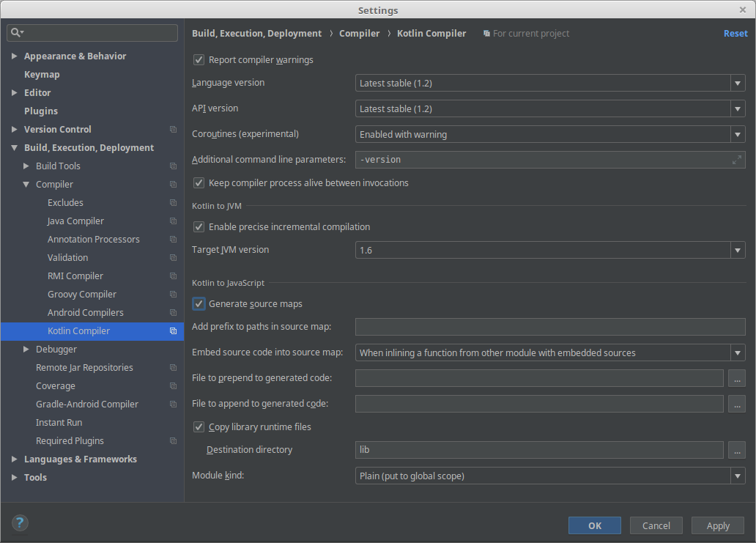Expand the command line parameters field editor
This screenshot has height=543, width=756.
pyautogui.click(x=737, y=160)
